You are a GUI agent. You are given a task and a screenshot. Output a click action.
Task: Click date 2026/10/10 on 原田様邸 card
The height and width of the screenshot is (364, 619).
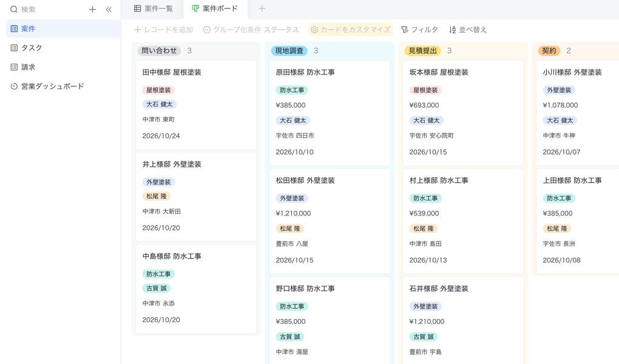294,152
